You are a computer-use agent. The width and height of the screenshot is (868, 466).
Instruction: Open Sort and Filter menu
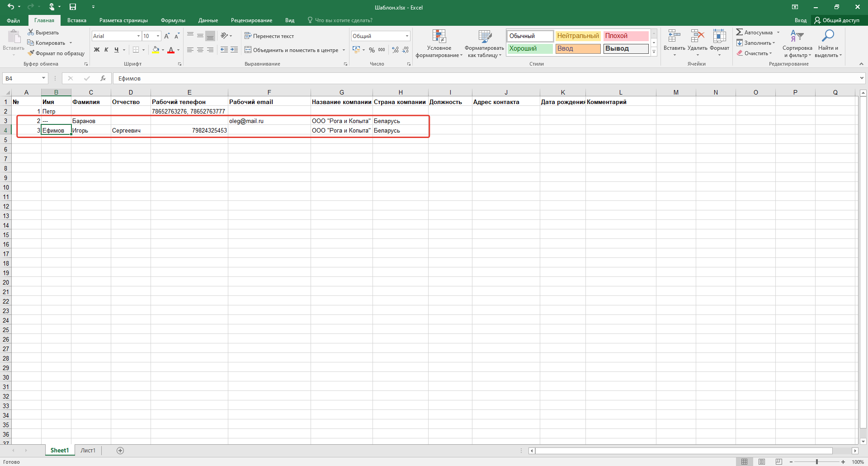(x=797, y=44)
